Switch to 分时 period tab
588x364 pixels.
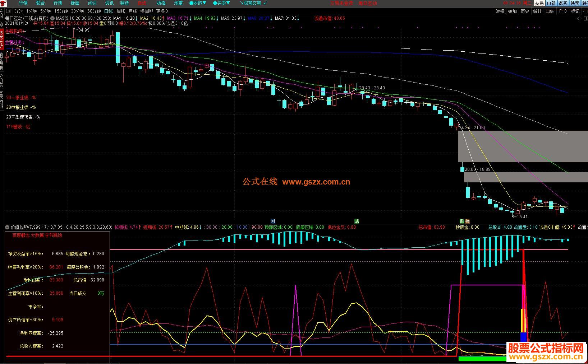tap(18, 11)
